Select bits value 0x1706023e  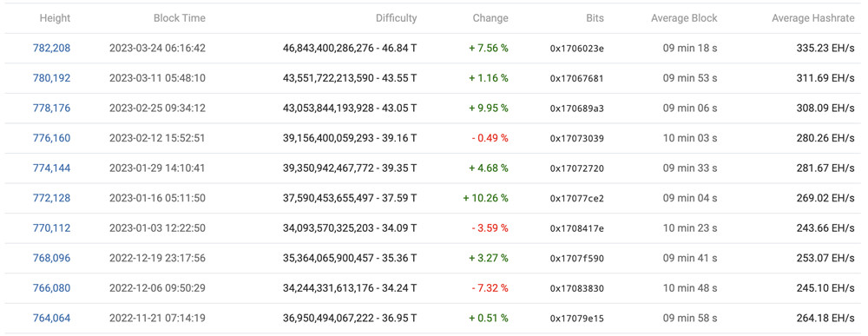577,49
